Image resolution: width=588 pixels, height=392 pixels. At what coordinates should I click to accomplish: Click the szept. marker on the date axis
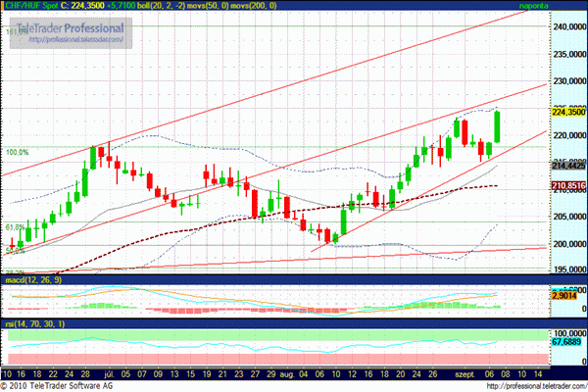click(x=461, y=373)
